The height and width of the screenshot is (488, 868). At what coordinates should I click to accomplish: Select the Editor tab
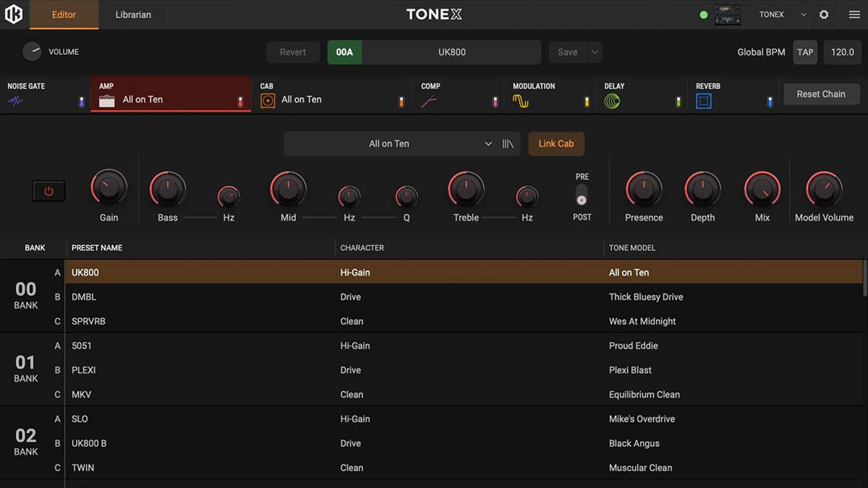pyautogui.click(x=64, y=14)
